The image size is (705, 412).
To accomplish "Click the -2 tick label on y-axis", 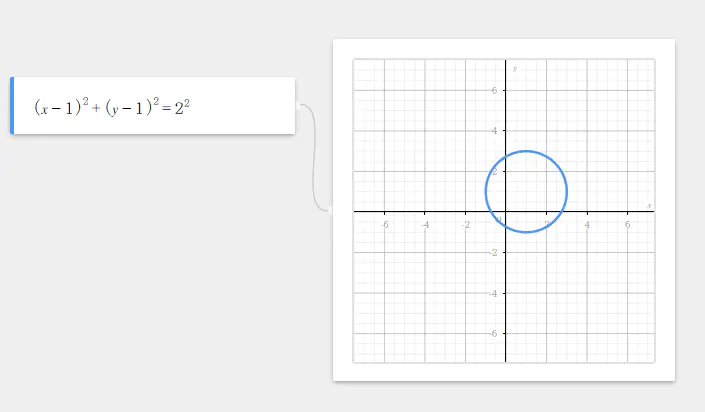I will [x=495, y=253].
